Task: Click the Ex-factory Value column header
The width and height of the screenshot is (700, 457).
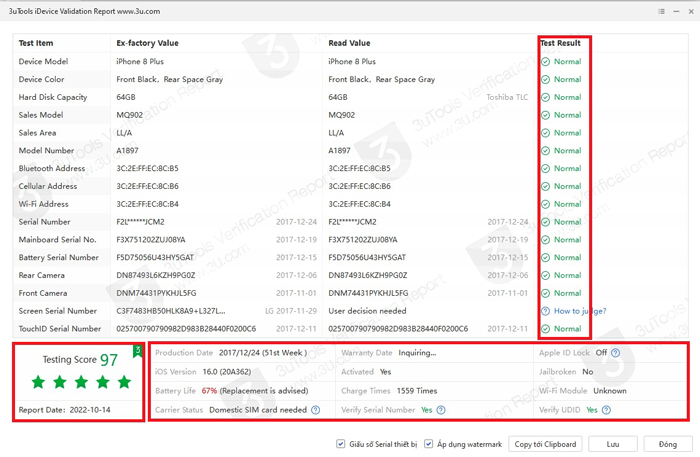Action: point(147,43)
